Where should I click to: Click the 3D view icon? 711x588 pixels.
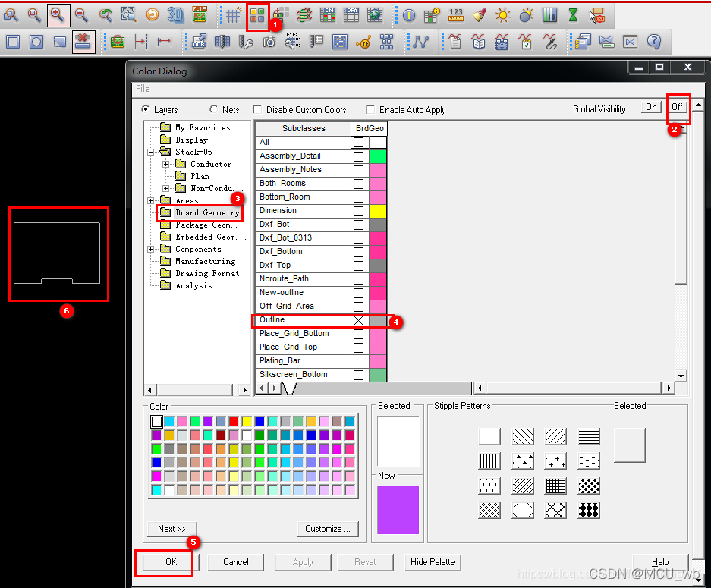(x=175, y=15)
